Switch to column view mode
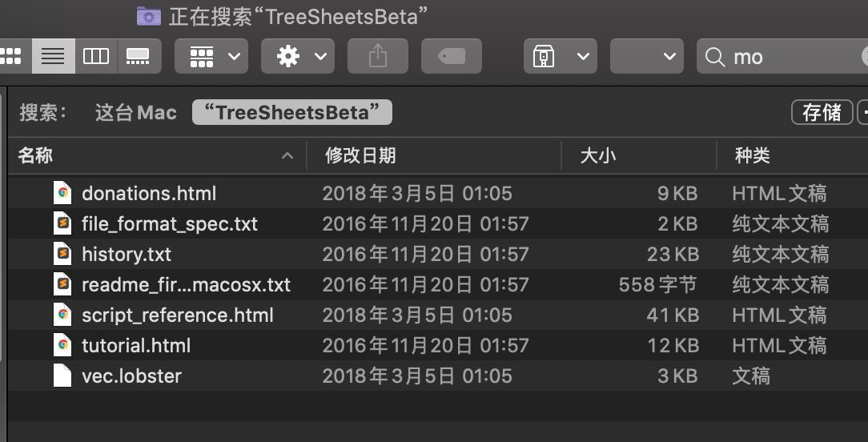Viewport: 868px width, 442px height. (96, 56)
